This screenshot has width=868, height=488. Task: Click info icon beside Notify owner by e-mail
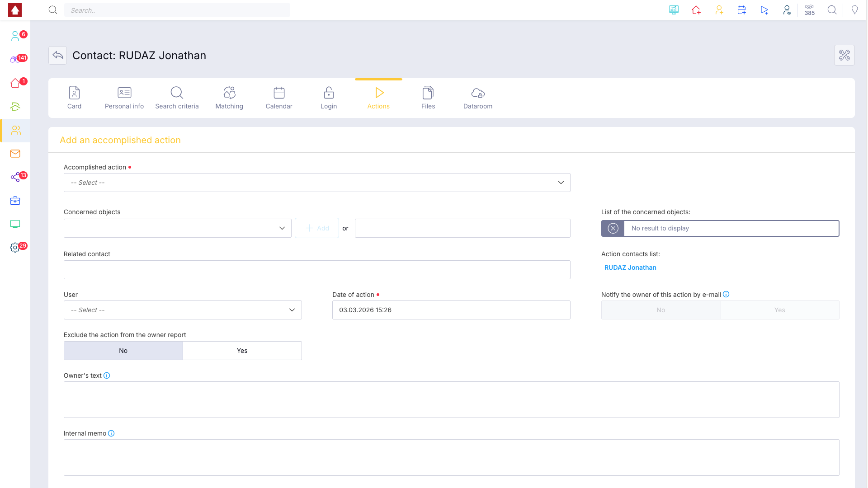click(726, 294)
